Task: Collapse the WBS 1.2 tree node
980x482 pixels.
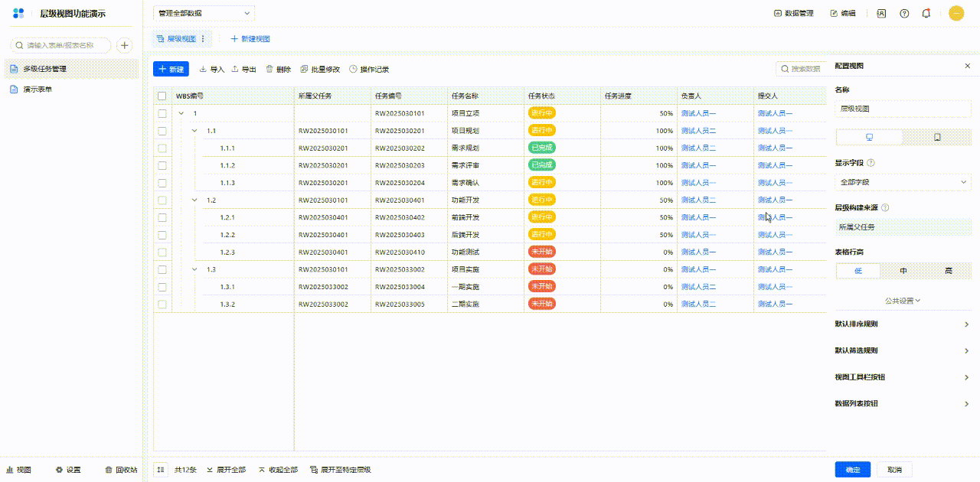Action: [x=194, y=200]
